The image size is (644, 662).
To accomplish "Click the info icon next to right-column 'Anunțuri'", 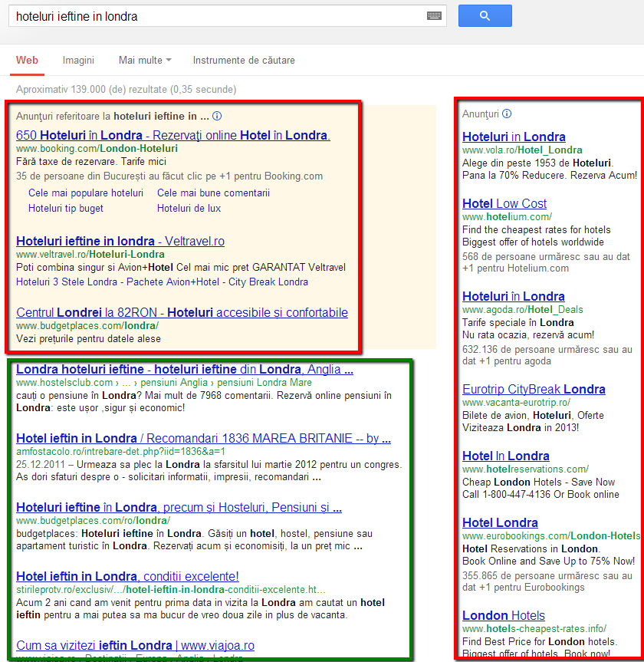I will coord(507,114).
